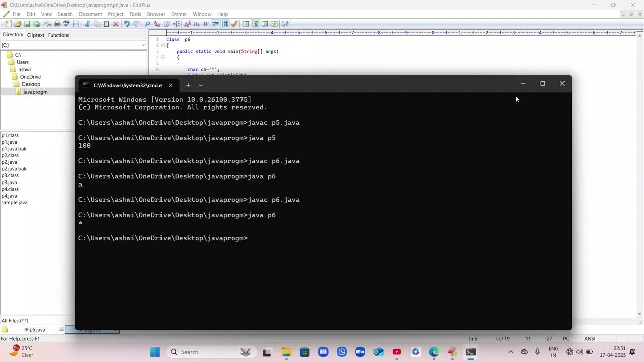Undo the last edit with the blue arrow

[127, 24]
